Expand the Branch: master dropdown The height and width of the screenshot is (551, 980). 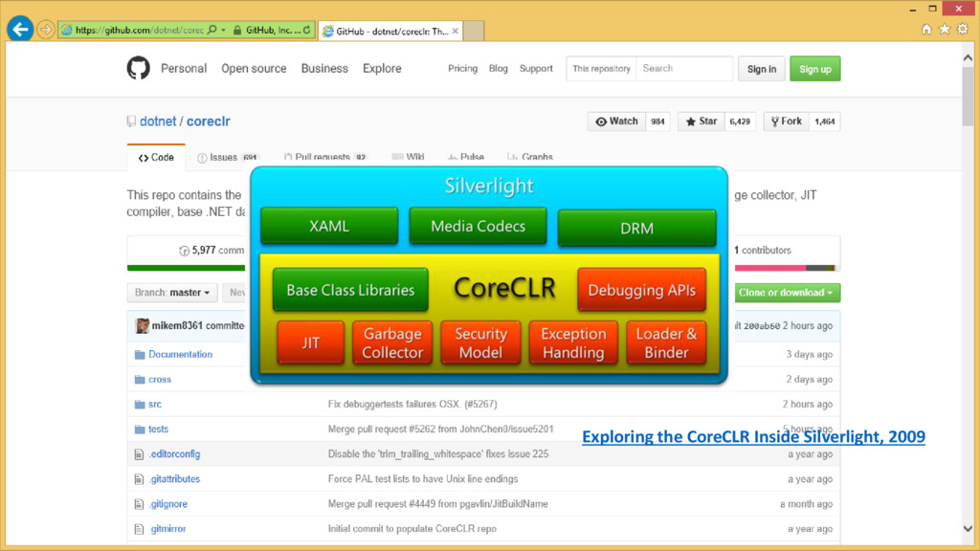172,293
